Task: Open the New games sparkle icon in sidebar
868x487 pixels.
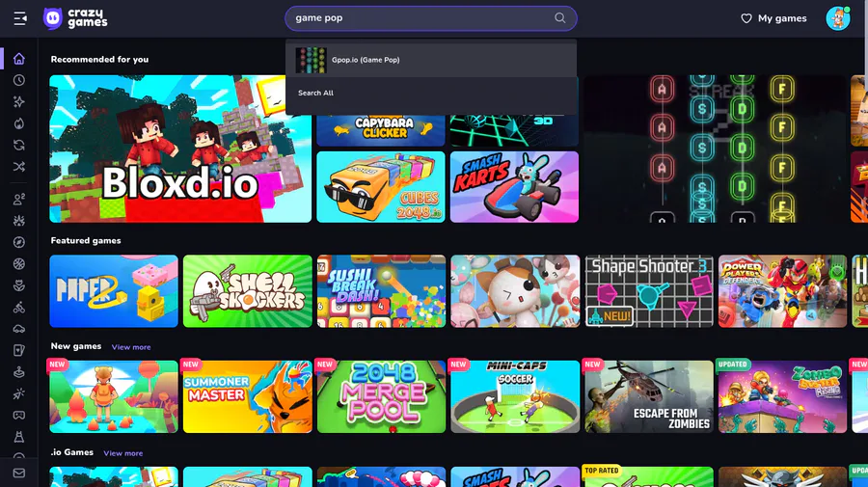Action: 19,102
